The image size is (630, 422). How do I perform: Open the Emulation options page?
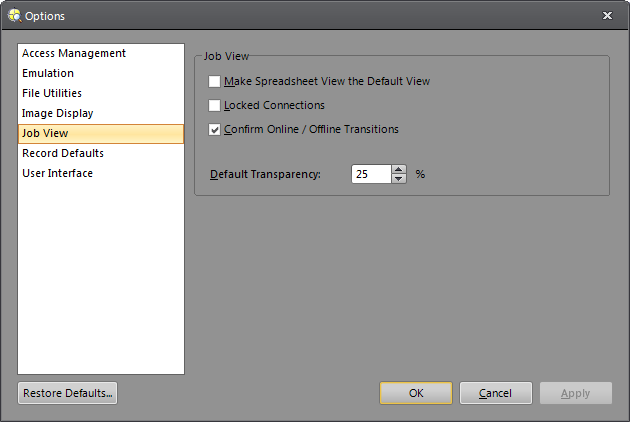pyautogui.click(x=48, y=73)
